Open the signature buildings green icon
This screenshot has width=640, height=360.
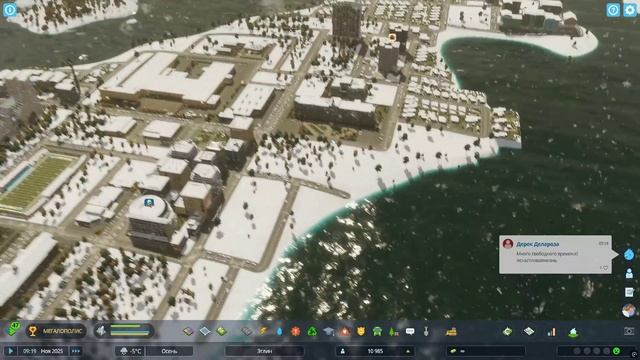[221, 331]
